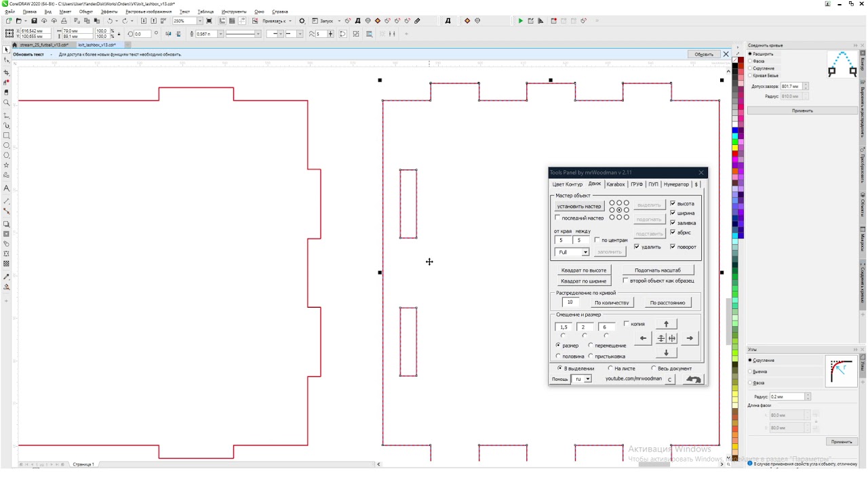Enable последний мастер checkbox
The width and height of the screenshot is (868, 488).
[x=557, y=218]
